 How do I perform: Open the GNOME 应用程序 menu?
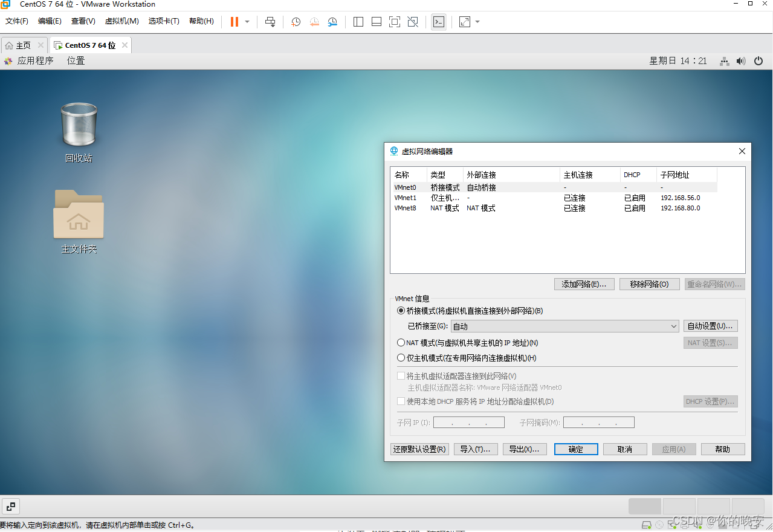tap(29, 61)
